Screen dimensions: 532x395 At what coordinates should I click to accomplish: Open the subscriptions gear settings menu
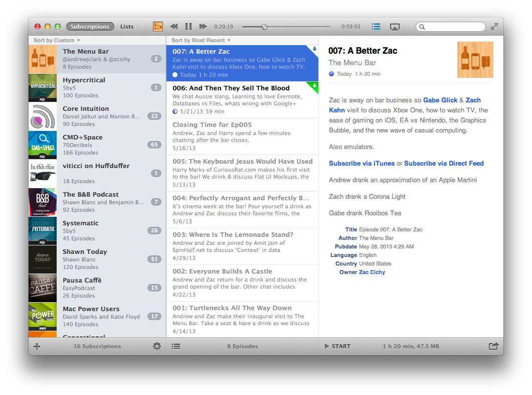157,346
